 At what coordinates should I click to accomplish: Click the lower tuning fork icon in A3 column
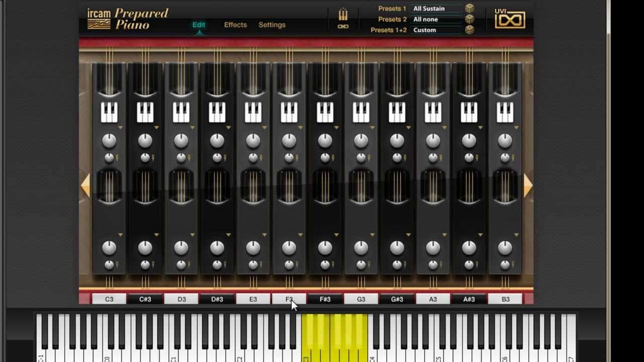[441, 265]
